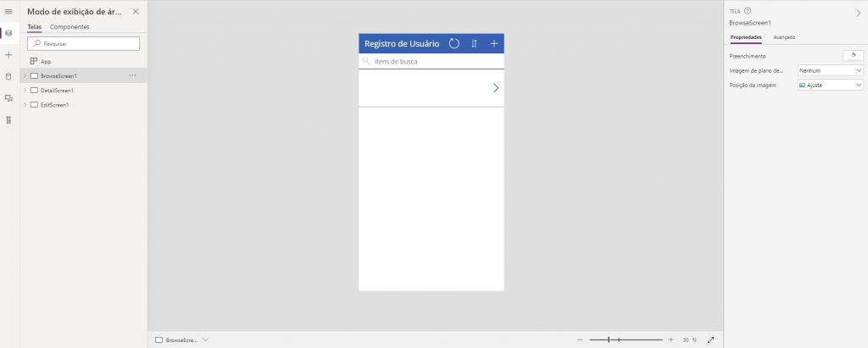Expand the DetailScreen1 tree node
Screen dimensions: 868x348
click(24, 91)
